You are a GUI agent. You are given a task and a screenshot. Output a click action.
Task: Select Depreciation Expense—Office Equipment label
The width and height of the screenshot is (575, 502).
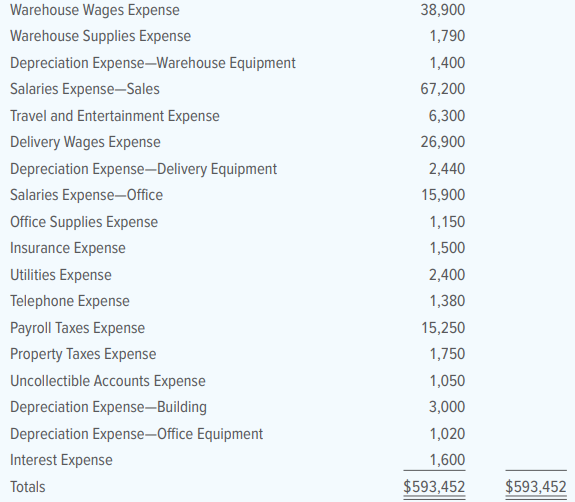136,434
